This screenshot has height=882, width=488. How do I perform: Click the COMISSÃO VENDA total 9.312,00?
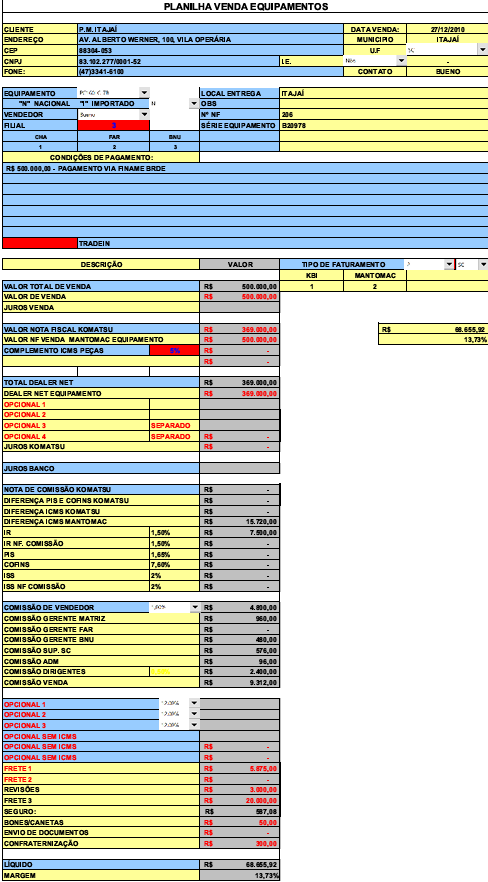click(240, 682)
